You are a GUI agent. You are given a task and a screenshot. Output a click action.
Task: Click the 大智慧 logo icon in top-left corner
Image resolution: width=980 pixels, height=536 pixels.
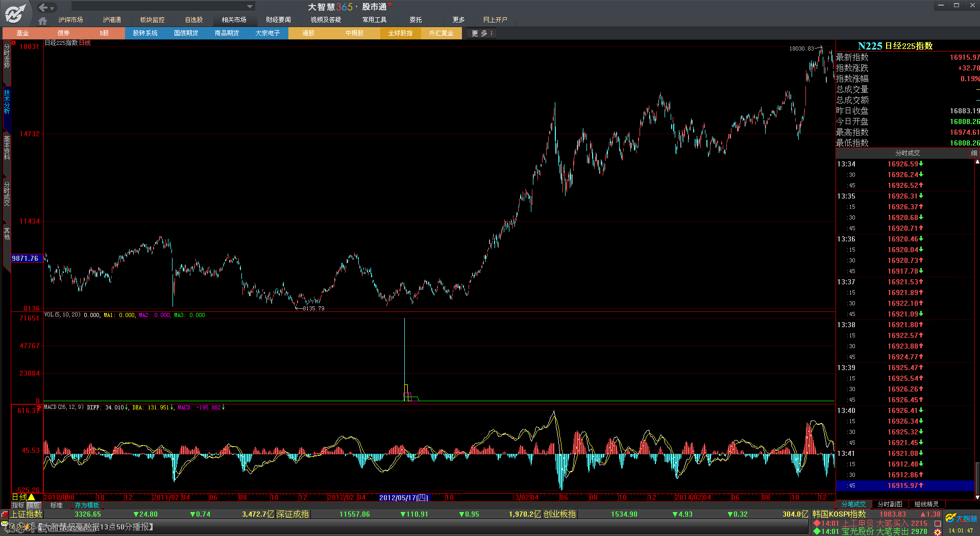[15, 13]
